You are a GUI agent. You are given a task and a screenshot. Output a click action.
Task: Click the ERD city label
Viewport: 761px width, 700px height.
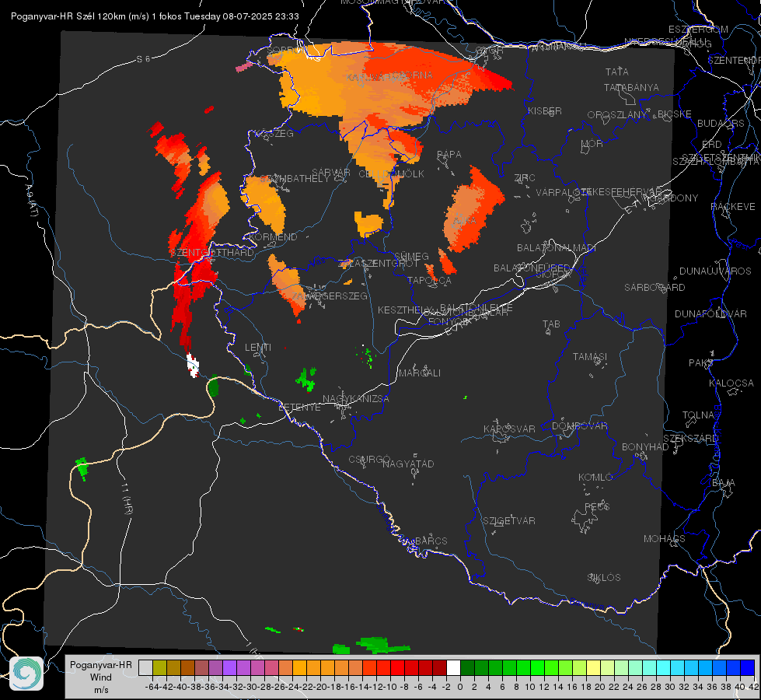[711, 145]
